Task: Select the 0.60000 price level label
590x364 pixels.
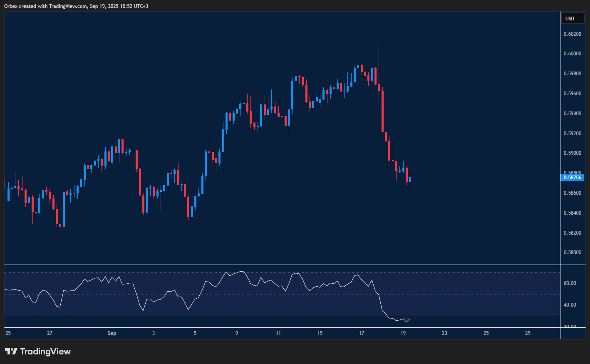Action: tap(572, 54)
